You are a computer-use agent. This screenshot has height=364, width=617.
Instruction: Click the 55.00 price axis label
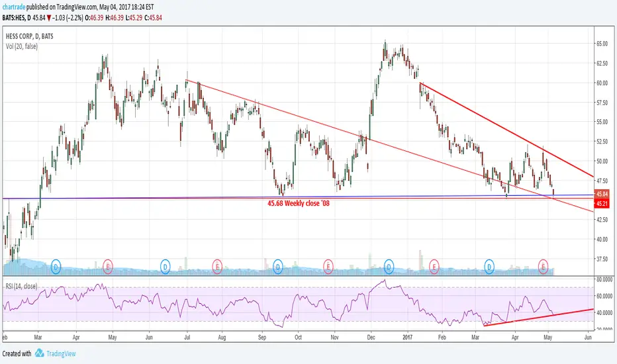[602, 122]
